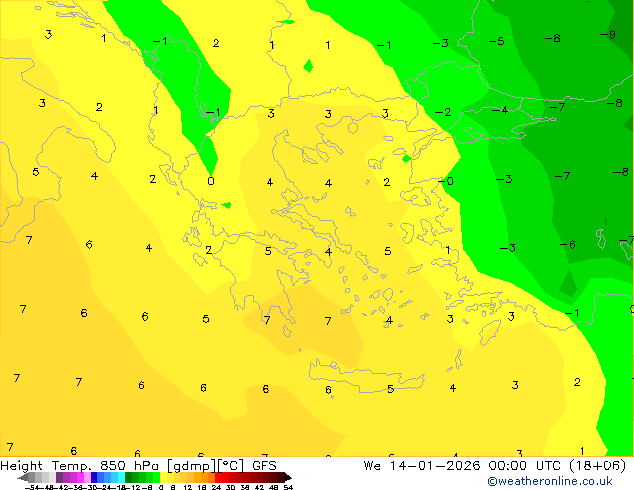Click the small green diamond patch near top center
The width and height of the screenshot is (634, 490).
tap(308, 66)
